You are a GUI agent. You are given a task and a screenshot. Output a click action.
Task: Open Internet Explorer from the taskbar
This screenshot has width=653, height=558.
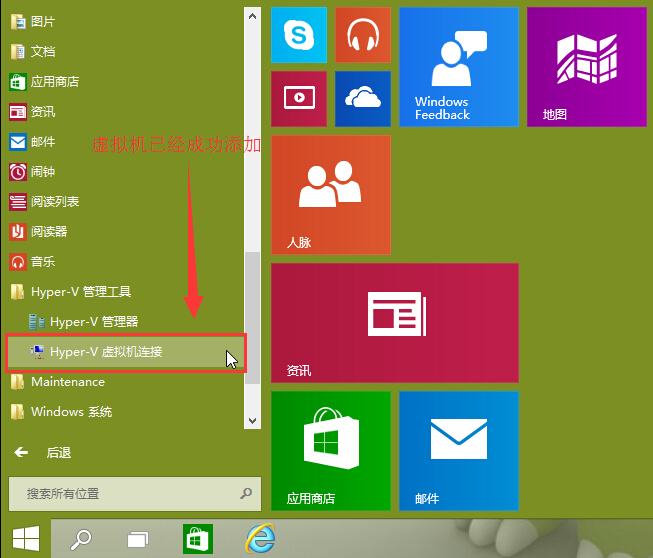tap(260, 539)
